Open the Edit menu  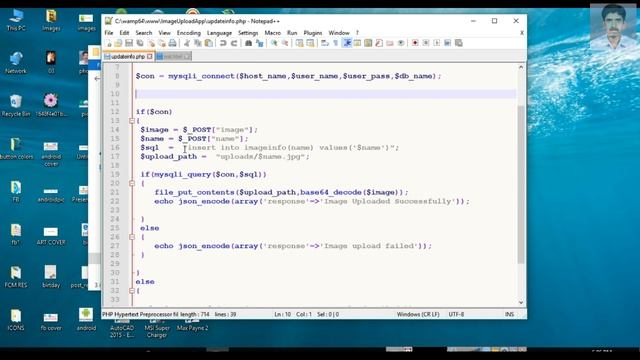point(124,33)
